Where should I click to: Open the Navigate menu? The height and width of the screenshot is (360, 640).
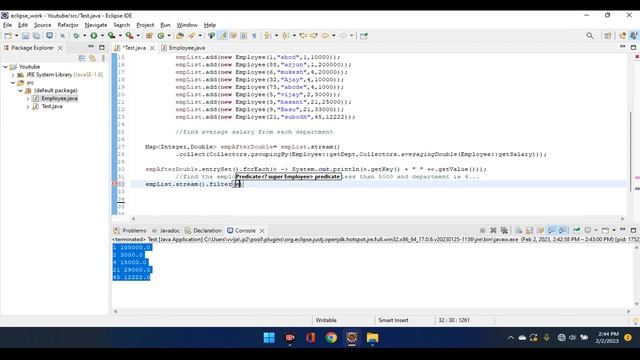point(96,25)
